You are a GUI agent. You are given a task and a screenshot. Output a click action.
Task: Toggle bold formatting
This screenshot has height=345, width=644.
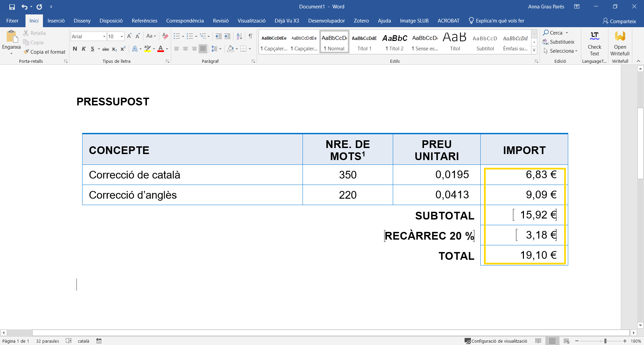75,49
